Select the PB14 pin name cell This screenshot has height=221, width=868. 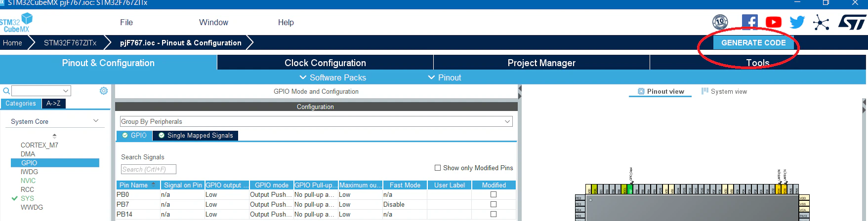[138, 214]
